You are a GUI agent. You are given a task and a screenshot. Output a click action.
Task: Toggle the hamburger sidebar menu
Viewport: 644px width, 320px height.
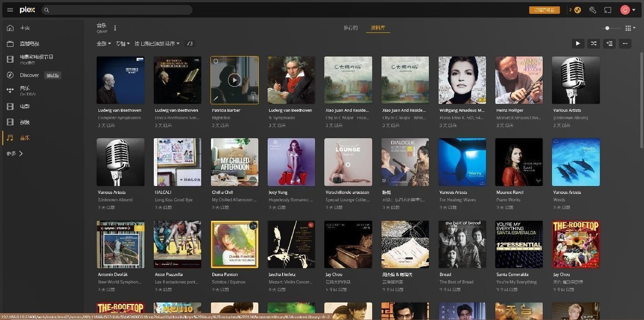pyautogui.click(x=10, y=10)
